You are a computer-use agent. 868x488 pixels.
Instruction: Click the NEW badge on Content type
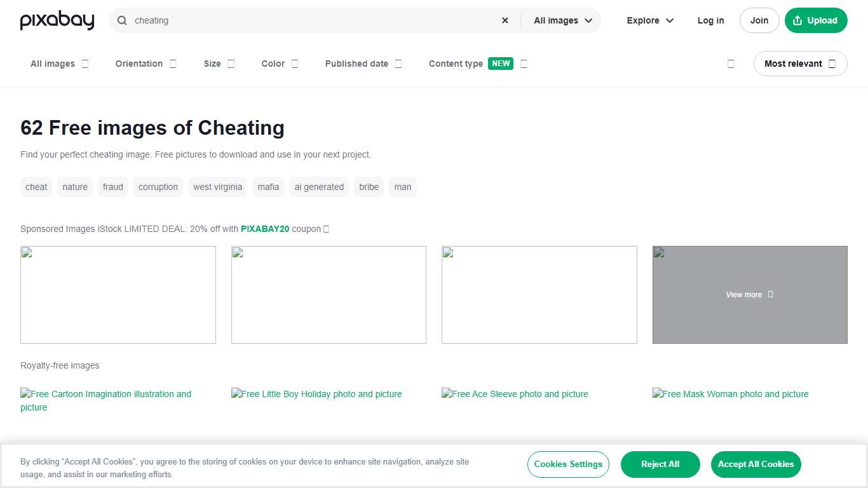[501, 64]
